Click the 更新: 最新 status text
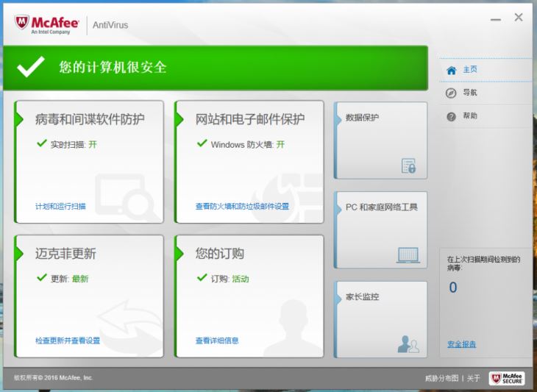This screenshot has width=537, height=392. [70, 279]
